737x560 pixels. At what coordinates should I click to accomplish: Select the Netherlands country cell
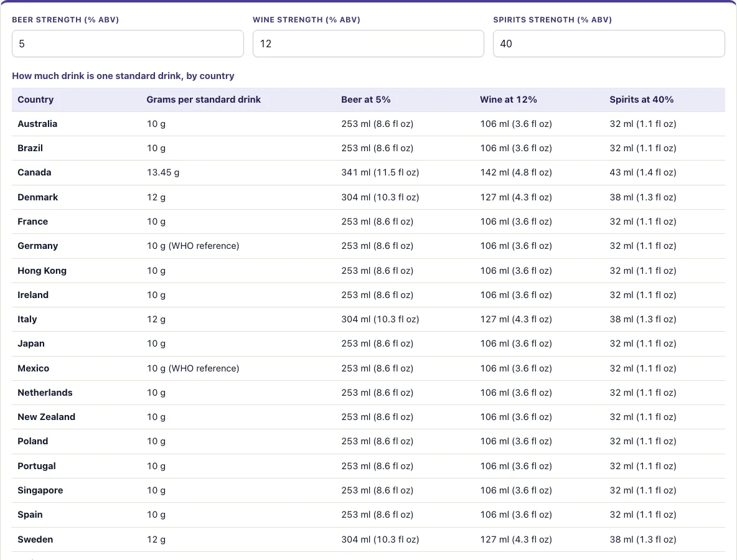pos(45,393)
